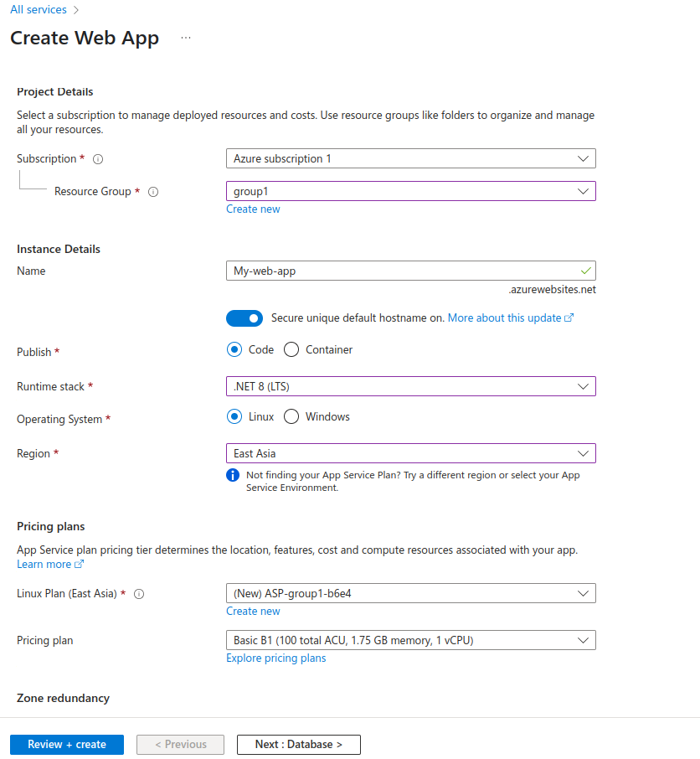Click the Resource Group info icon
The image size is (700, 759).
153,192
